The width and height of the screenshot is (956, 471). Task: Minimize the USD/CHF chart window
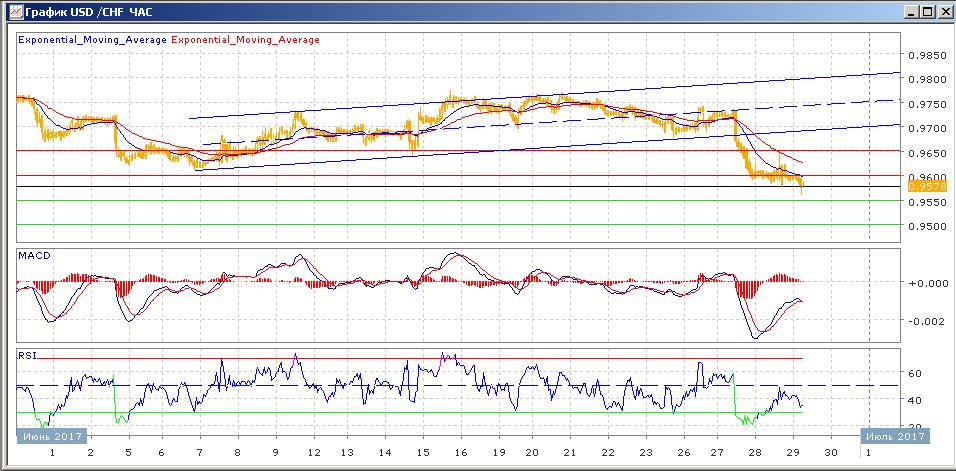911,12
